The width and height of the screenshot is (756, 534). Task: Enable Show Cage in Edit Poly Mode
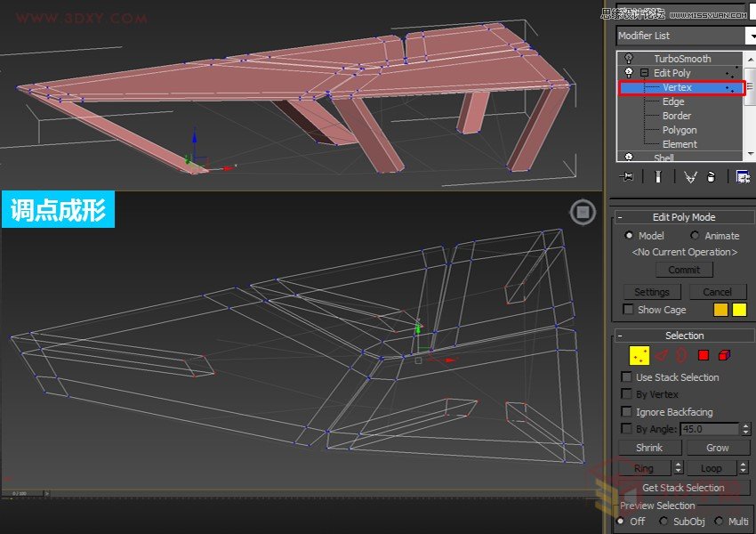coord(627,309)
